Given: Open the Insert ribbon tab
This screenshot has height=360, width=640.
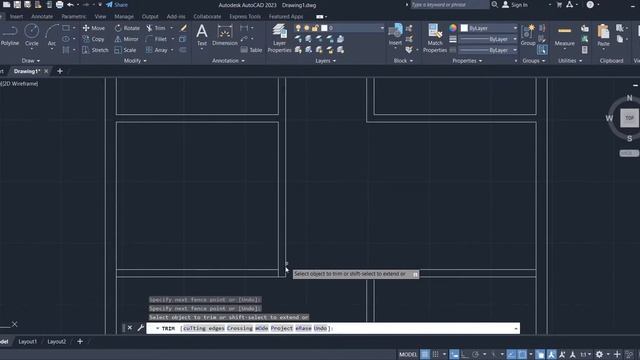Looking at the screenshot, I should [x=16, y=16].
